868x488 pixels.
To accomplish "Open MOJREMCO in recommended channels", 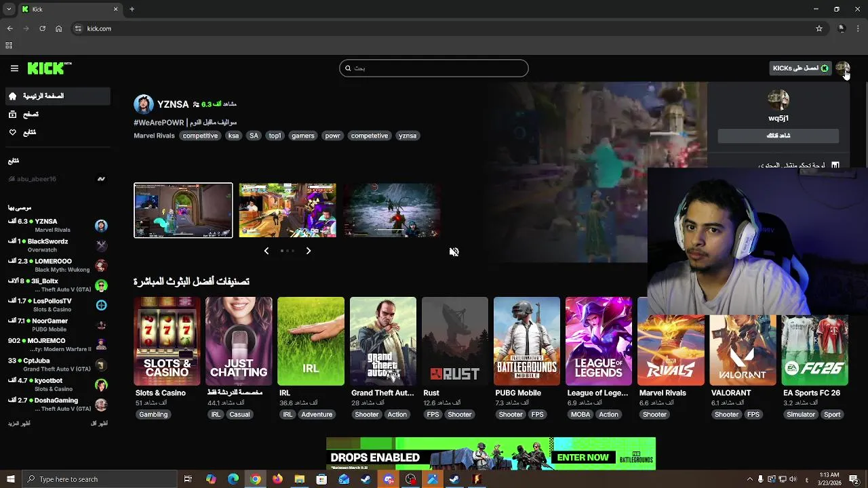I will pyautogui.click(x=58, y=344).
